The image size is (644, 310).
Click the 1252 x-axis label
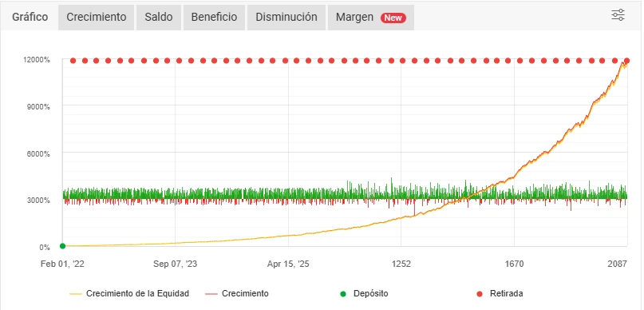(x=401, y=264)
